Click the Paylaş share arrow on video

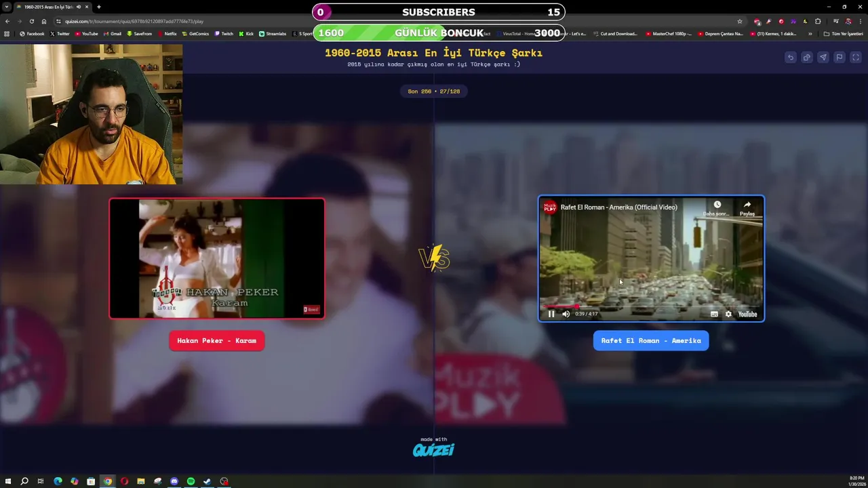747,205
